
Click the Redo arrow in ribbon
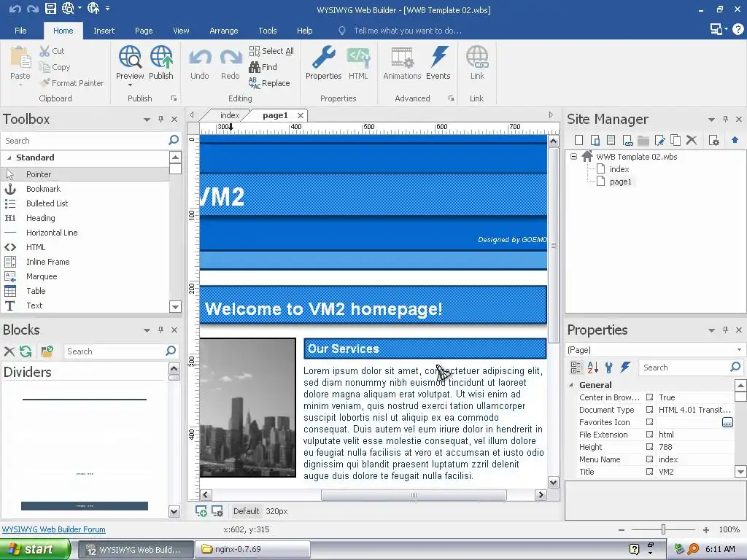coord(231,58)
